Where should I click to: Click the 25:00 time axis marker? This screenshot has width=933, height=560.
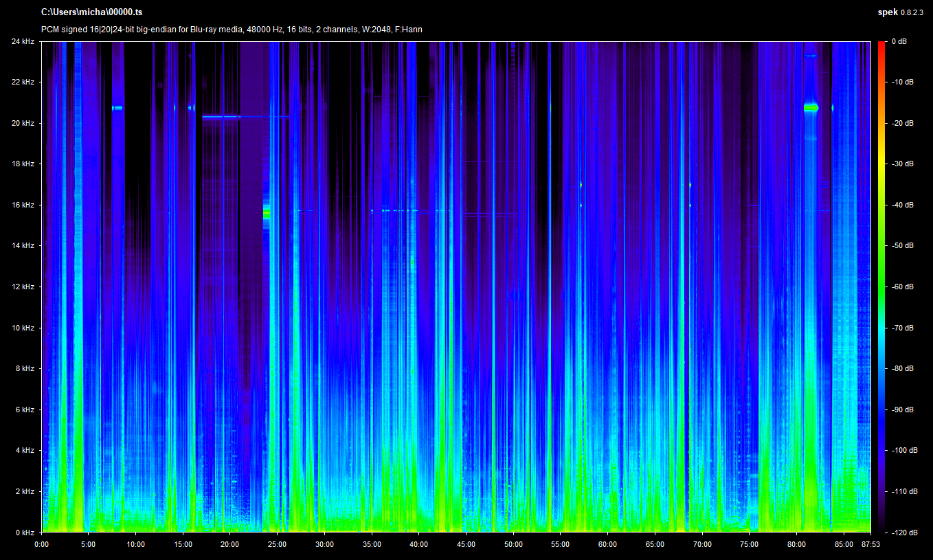278,544
